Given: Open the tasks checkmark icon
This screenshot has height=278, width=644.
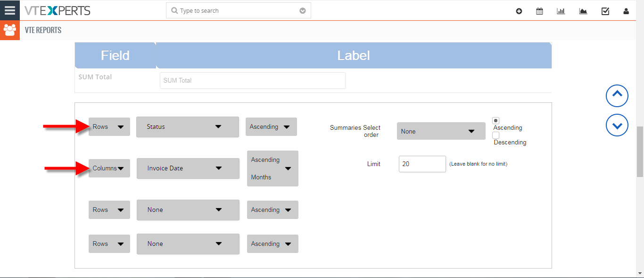Looking at the screenshot, I should click(605, 11).
